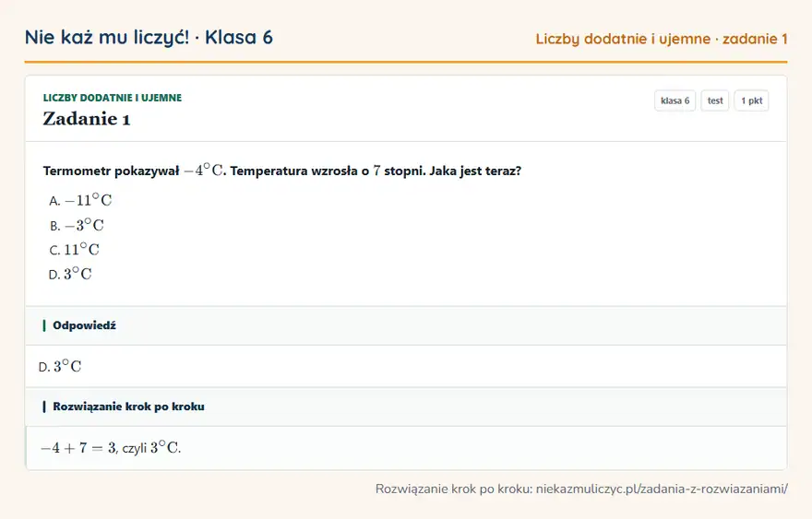Viewport: 812px width, 519px height.
Task: Click the 'klasa 6' tag
Action: click(675, 100)
